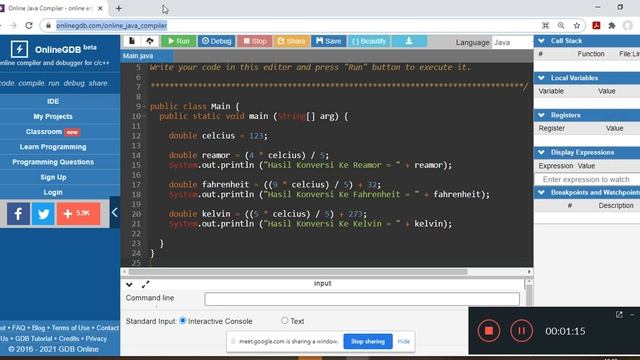640x360 pixels.
Task: Open the FAQ footer link
Action: [x=18, y=328]
